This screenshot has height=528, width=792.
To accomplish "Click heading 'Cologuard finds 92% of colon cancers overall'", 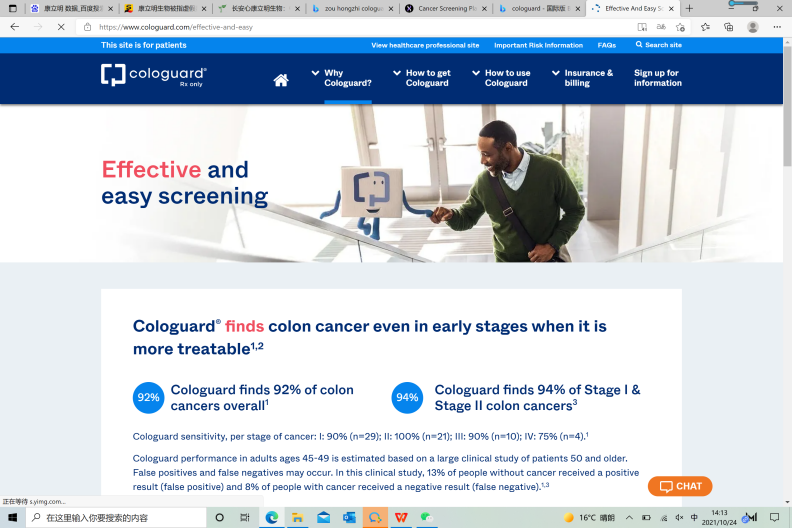I will (262, 397).
